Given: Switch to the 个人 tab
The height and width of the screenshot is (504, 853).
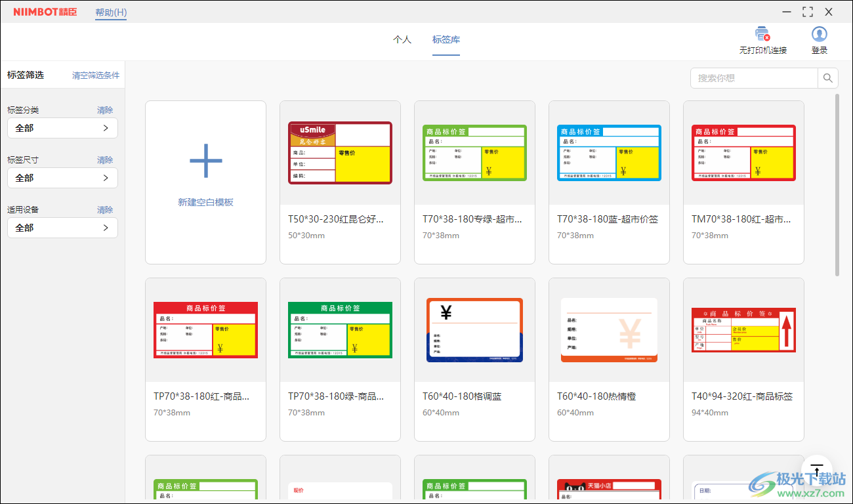Looking at the screenshot, I should coord(402,39).
